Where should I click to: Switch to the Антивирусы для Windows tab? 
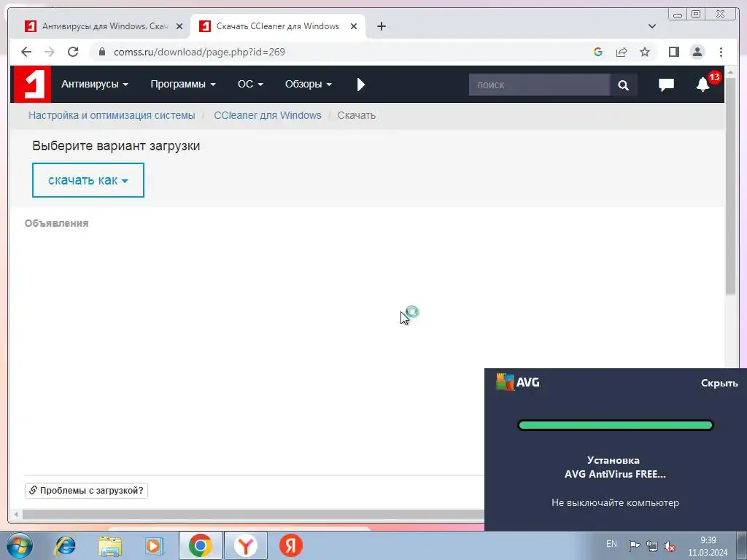pos(99,26)
